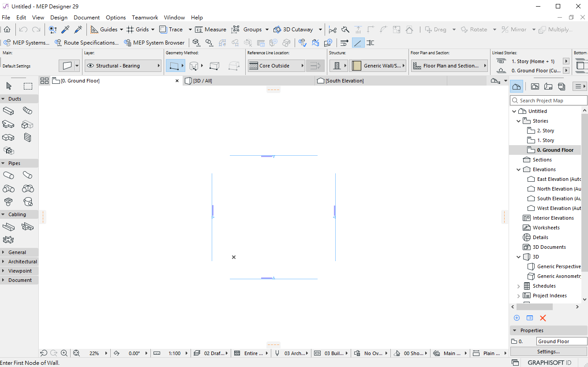Open the Generic Wall structure swatch
Screen dimensions: 588x367
click(x=378, y=66)
